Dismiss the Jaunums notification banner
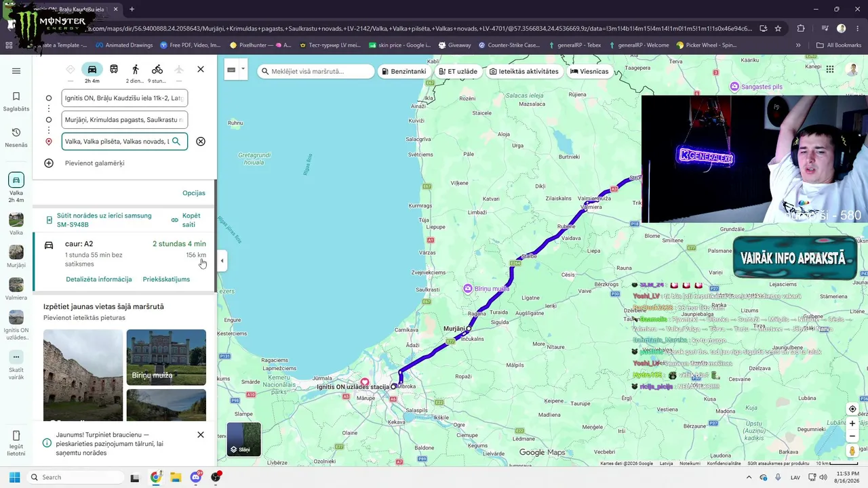Image resolution: width=868 pixels, height=488 pixels. click(x=201, y=434)
